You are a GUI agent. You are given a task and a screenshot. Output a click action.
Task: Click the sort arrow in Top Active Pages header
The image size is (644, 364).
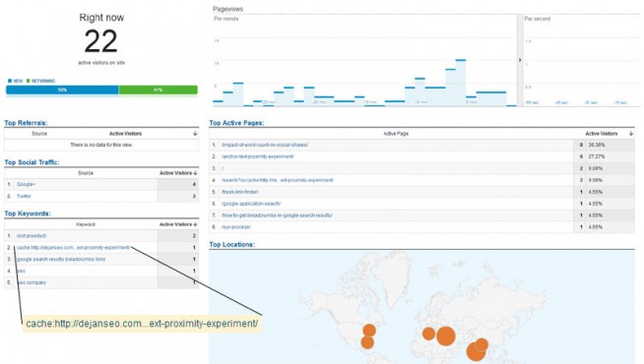[631, 134]
